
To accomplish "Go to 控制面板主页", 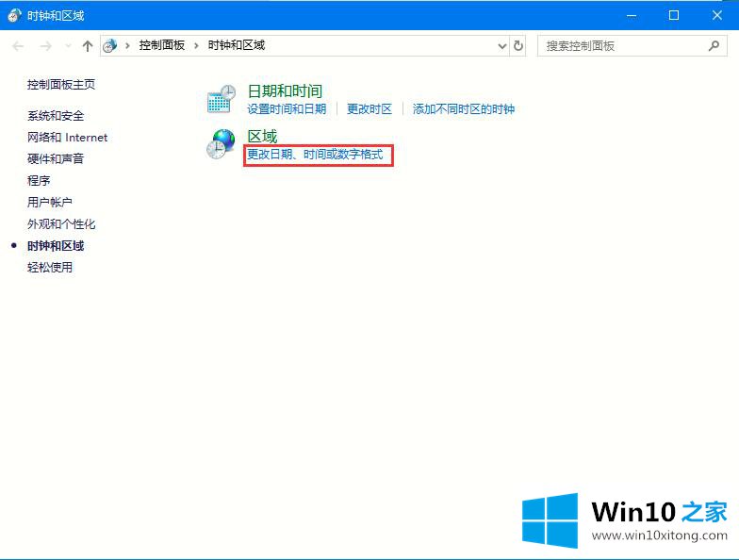I will tap(61, 85).
